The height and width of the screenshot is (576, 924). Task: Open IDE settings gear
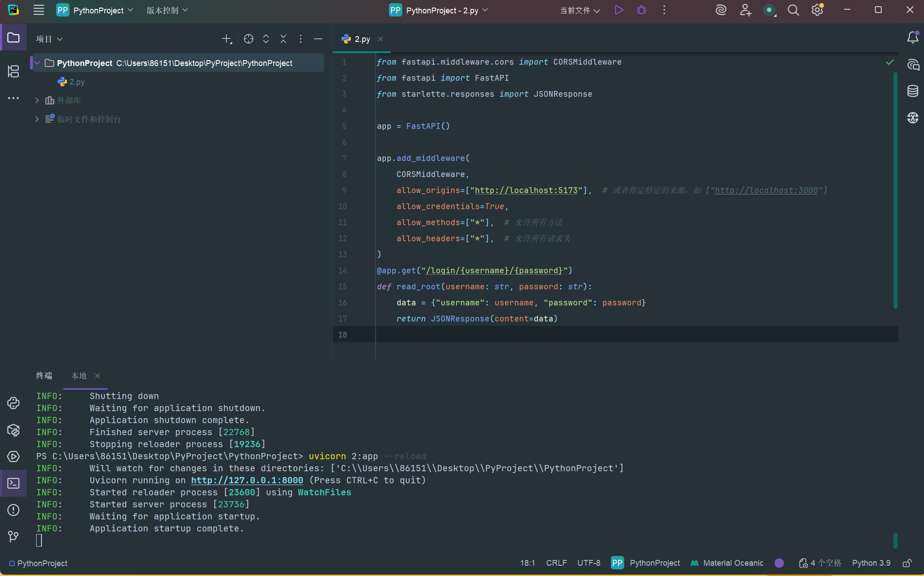[817, 10]
